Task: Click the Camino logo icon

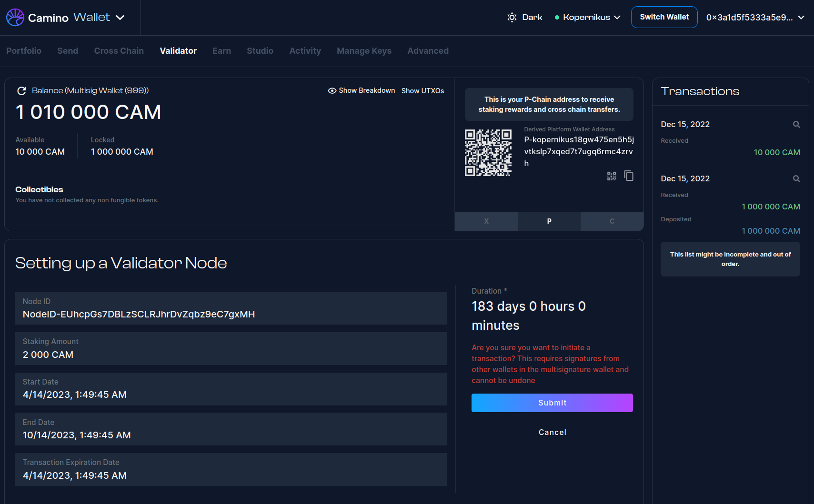Action: [x=15, y=18]
